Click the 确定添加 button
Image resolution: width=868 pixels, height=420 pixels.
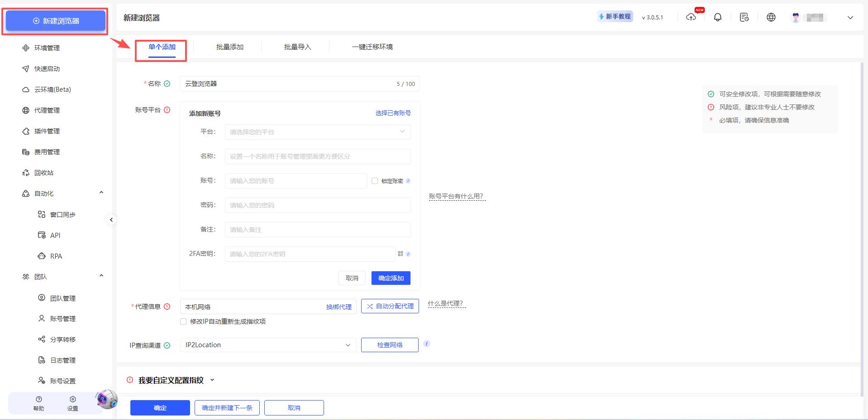point(390,278)
